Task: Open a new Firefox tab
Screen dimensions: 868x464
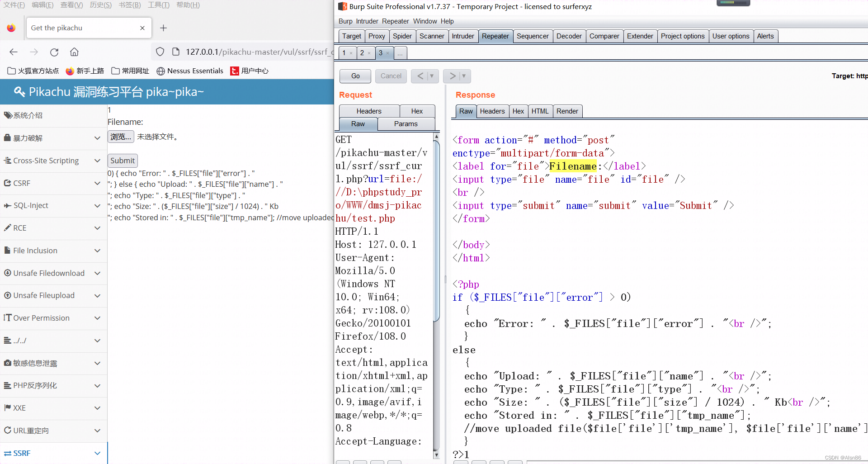Action: (163, 28)
